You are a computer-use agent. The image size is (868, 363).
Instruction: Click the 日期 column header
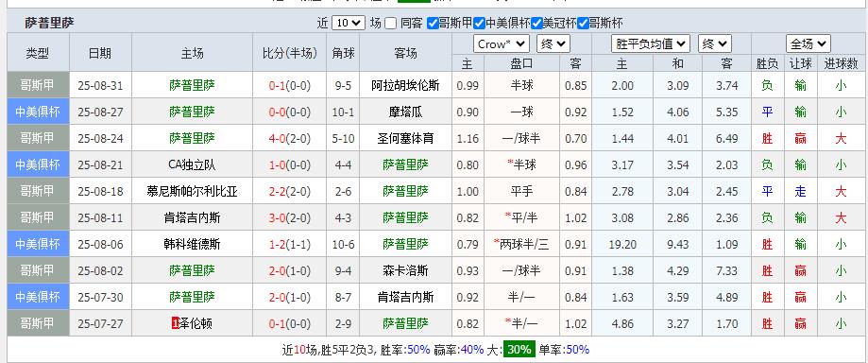coord(100,53)
